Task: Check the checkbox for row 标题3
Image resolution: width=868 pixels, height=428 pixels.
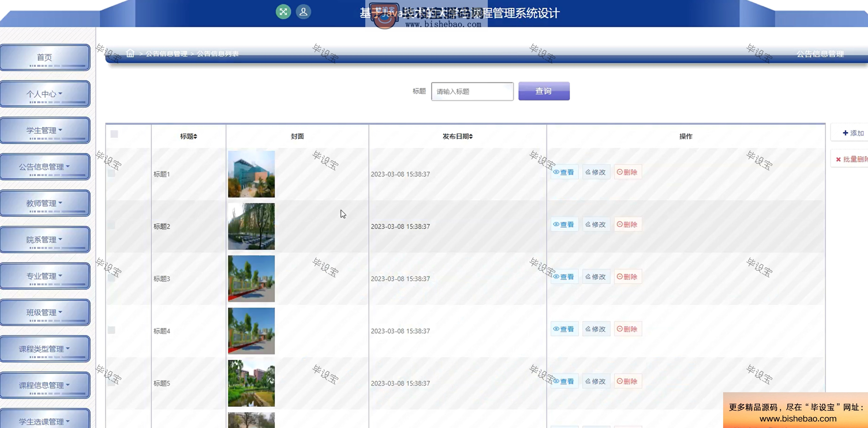Action: [x=112, y=278]
